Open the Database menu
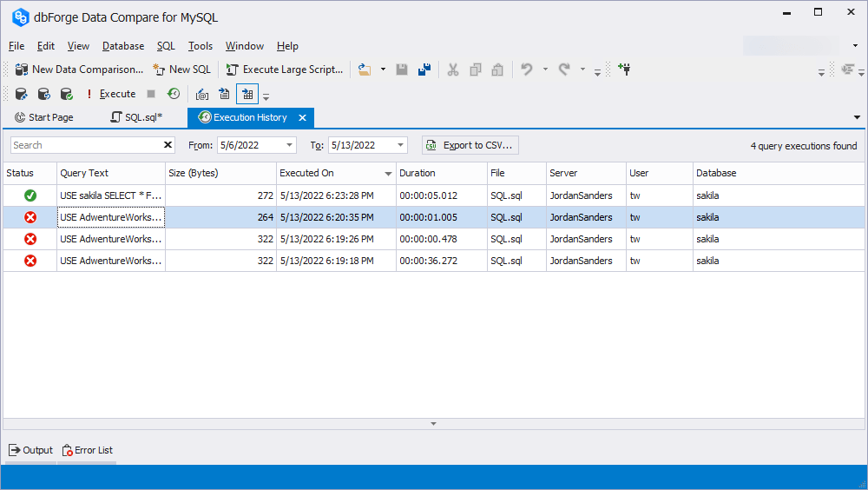The height and width of the screenshot is (490, 868). [x=123, y=46]
